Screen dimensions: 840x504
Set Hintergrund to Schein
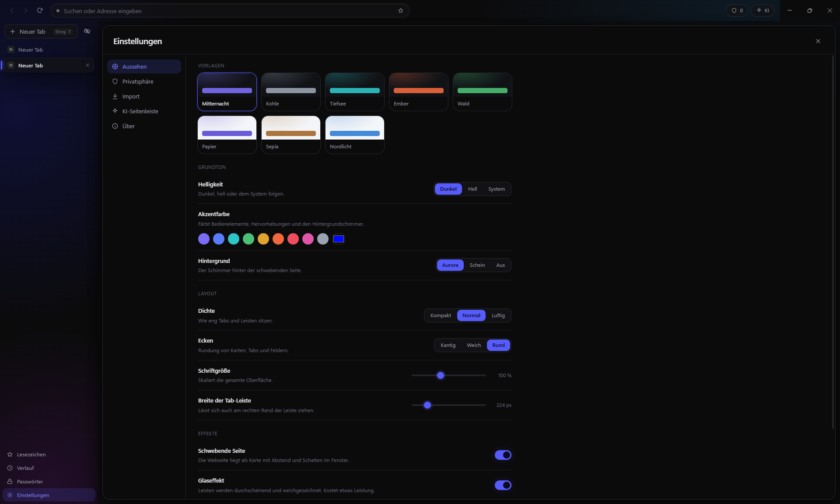coord(477,265)
